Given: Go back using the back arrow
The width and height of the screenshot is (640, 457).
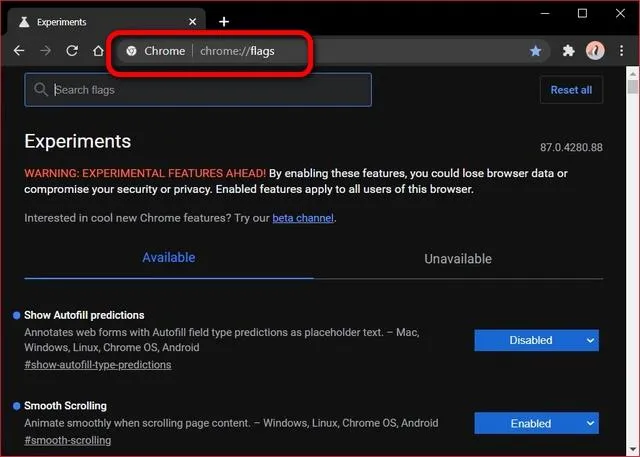Looking at the screenshot, I should tap(19, 51).
